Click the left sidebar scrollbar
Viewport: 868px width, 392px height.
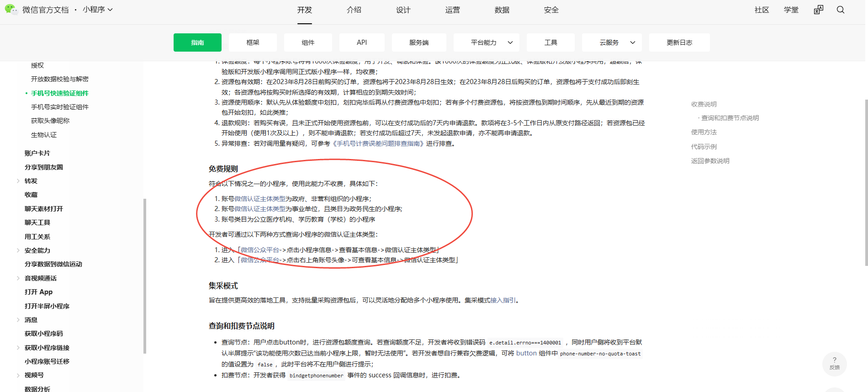click(x=145, y=276)
